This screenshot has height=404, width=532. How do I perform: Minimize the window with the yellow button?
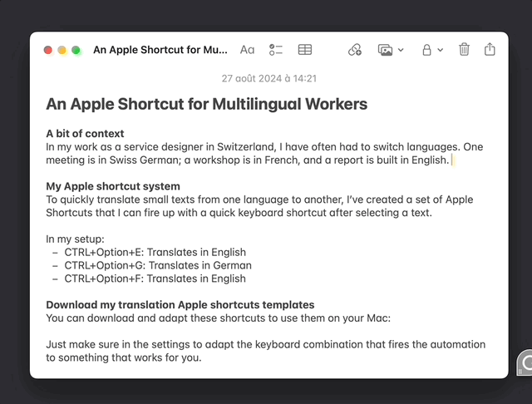tap(62, 50)
